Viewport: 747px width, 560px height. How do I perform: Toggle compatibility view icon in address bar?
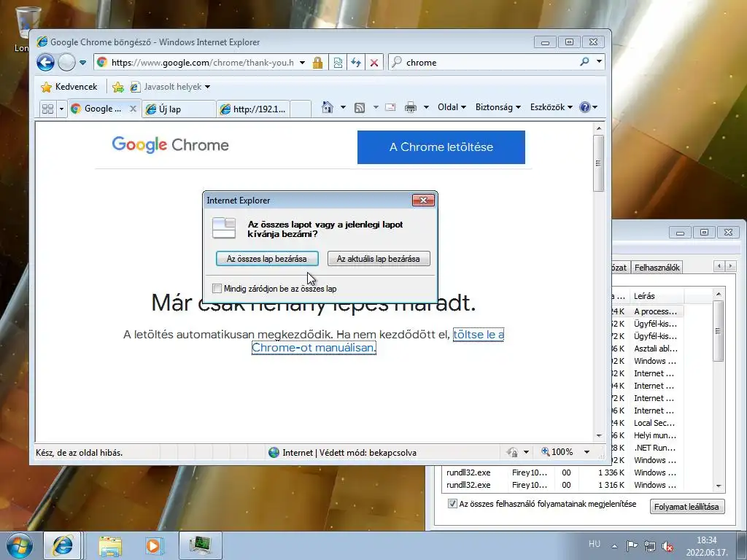point(338,63)
